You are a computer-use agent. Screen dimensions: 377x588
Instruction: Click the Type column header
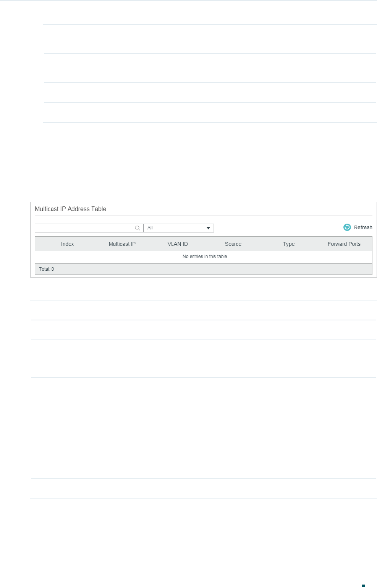pos(289,244)
